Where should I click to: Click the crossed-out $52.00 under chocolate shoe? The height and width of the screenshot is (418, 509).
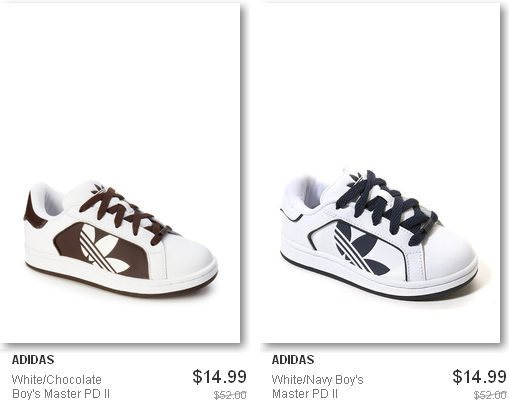pyautogui.click(x=230, y=395)
